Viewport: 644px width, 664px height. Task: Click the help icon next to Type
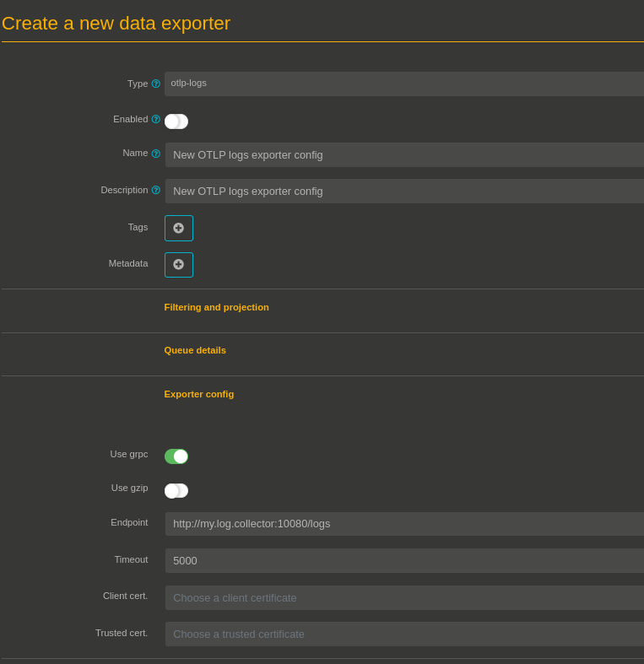pyautogui.click(x=155, y=84)
